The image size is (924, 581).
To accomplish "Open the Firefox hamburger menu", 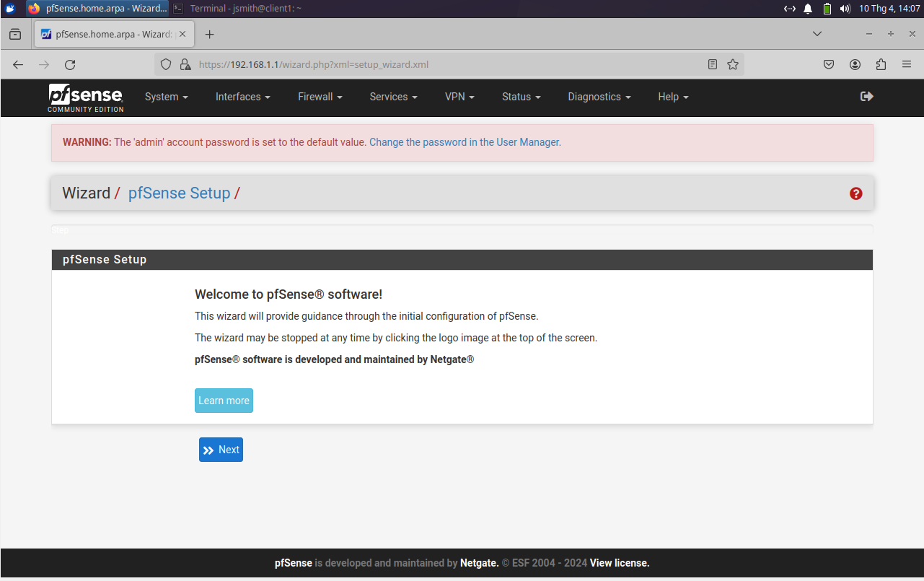I will coord(907,64).
